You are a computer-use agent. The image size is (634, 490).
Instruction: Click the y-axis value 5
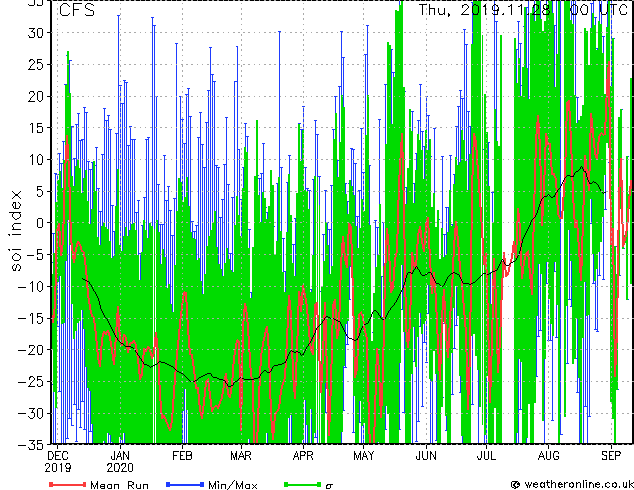[x=39, y=192]
